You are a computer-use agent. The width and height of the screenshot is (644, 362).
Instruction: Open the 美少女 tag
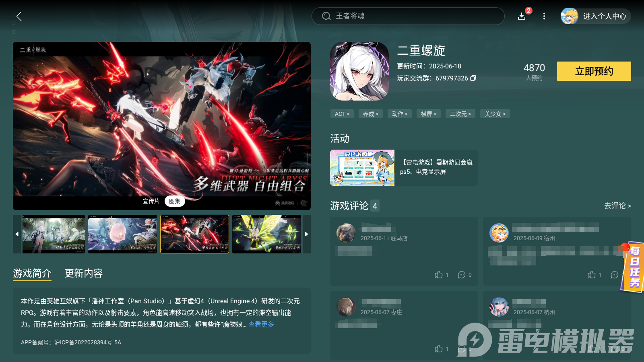click(495, 114)
